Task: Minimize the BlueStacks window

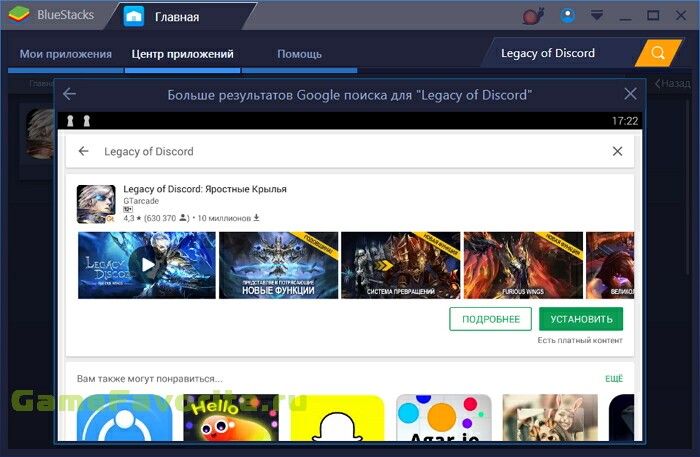Action: point(625,19)
